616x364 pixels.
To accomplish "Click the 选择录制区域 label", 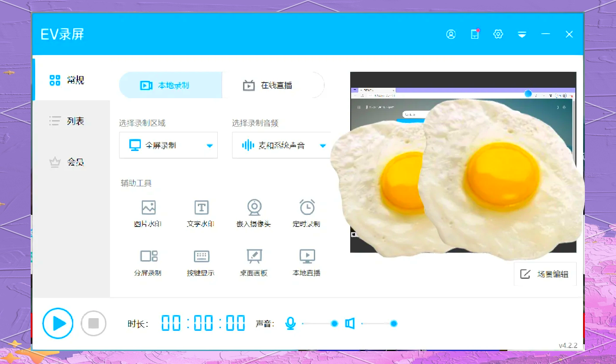I will [x=142, y=123].
